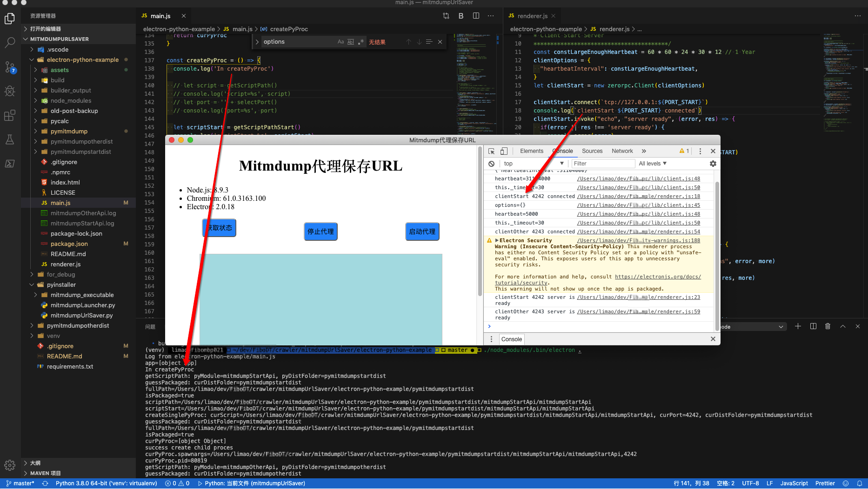
Task: Add a new terminal with plus icon
Action: coord(798,326)
